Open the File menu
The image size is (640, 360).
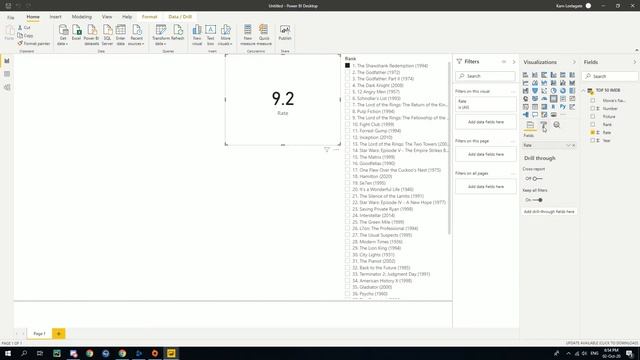11,17
